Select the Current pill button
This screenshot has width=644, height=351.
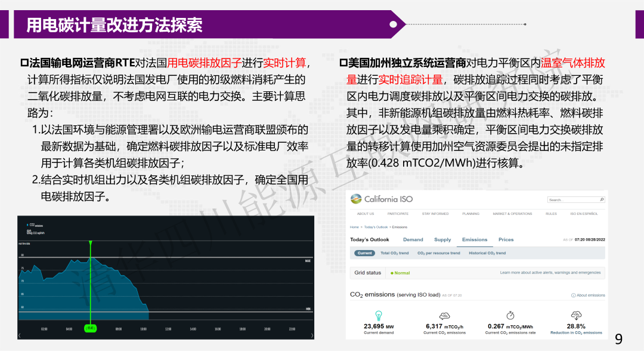(x=364, y=253)
